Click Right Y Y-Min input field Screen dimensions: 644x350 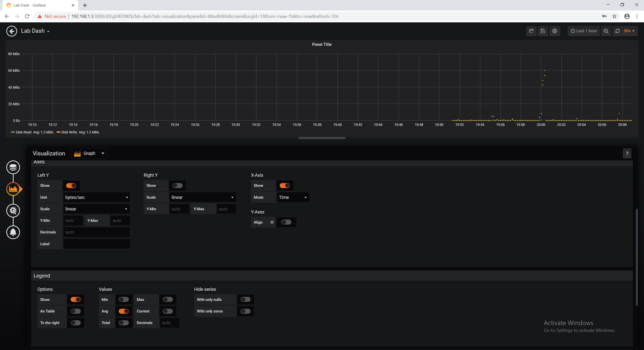pyautogui.click(x=179, y=209)
